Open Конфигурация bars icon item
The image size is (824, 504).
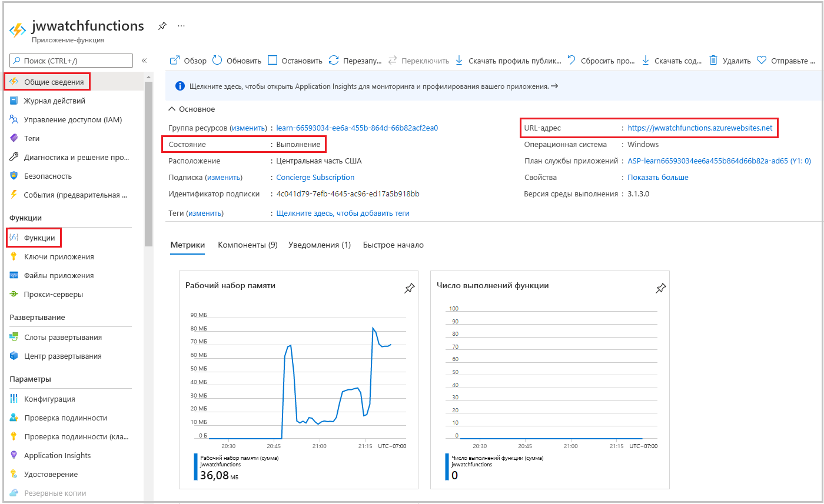14,399
